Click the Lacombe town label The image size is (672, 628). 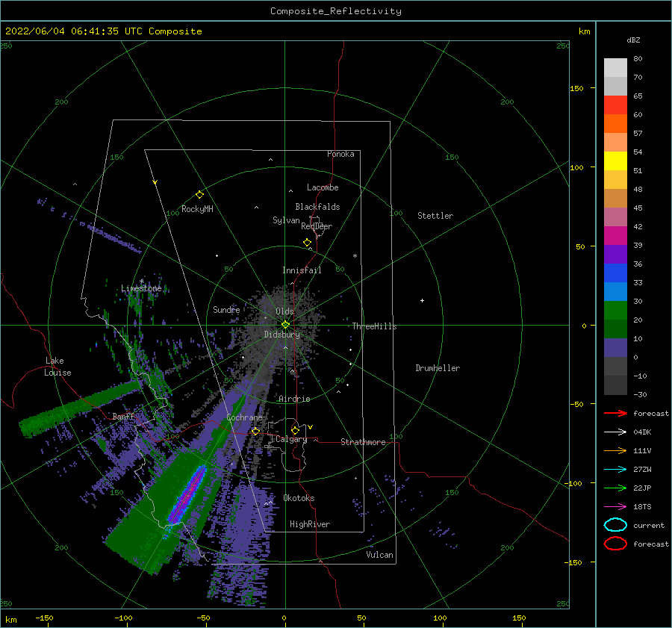323,187
